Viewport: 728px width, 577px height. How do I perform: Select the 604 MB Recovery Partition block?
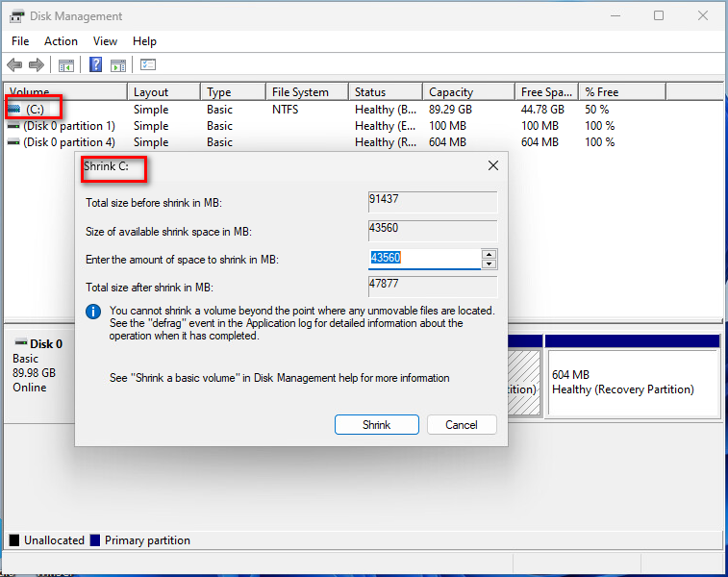(x=633, y=382)
